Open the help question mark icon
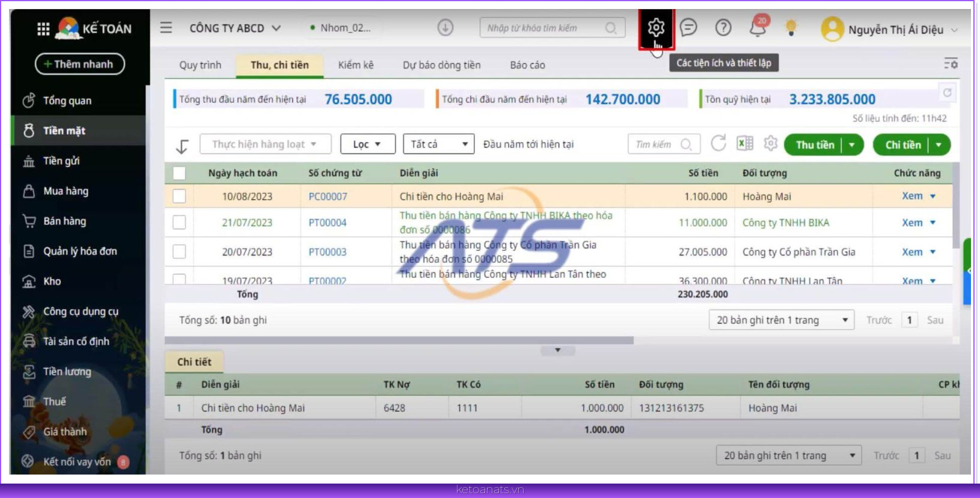Image resolution: width=980 pixels, height=498 pixels. pyautogui.click(x=723, y=28)
